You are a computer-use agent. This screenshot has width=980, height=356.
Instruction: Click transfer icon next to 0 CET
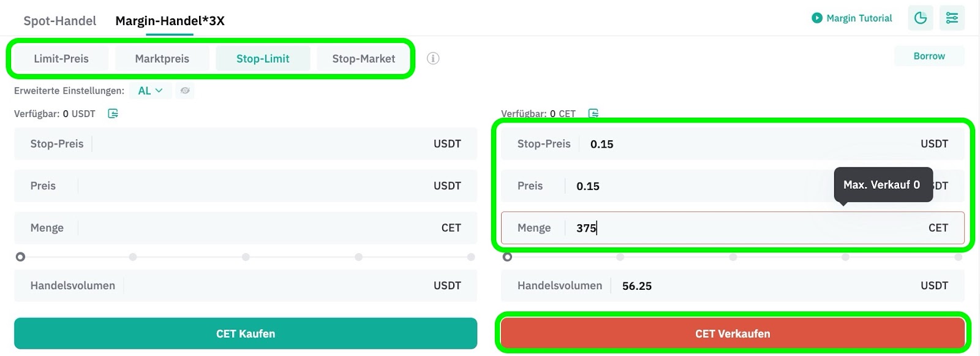[593, 113]
